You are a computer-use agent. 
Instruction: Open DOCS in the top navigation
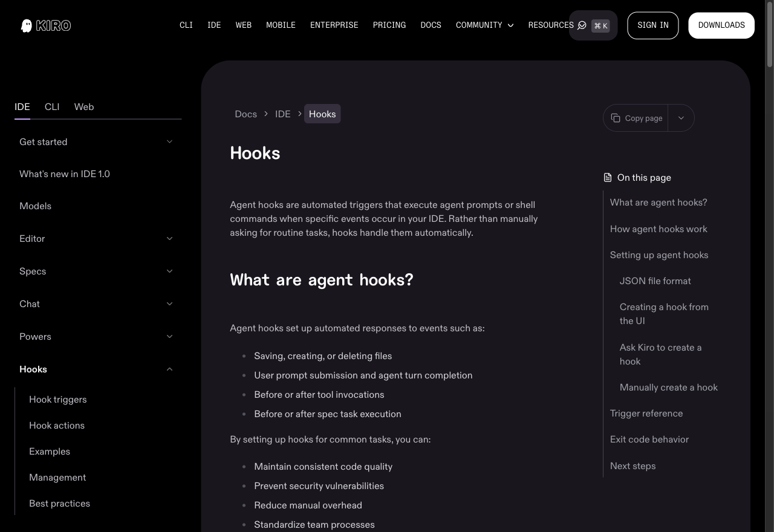(431, 25)
